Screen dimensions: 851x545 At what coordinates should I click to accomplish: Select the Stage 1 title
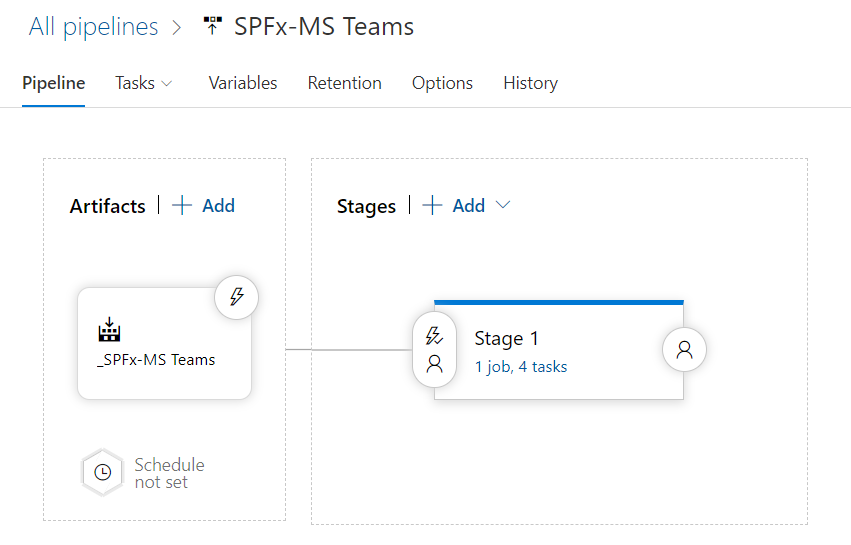(x=506, y=338)
